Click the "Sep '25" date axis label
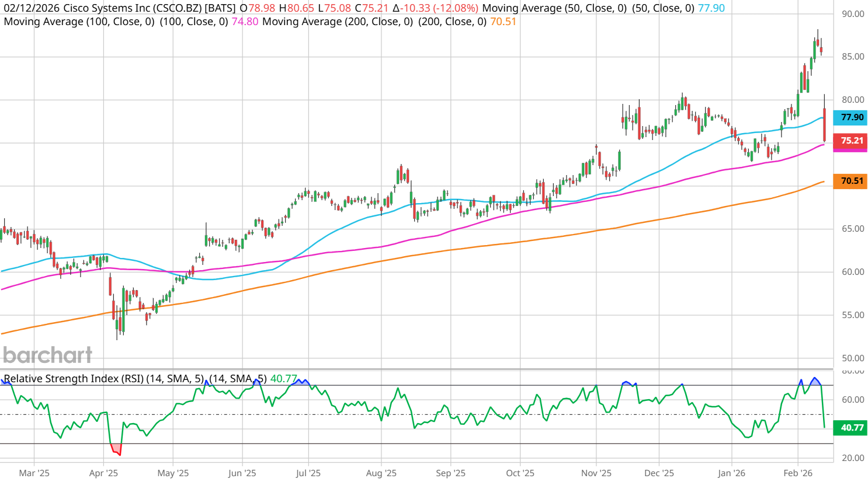 click(451, 473)
